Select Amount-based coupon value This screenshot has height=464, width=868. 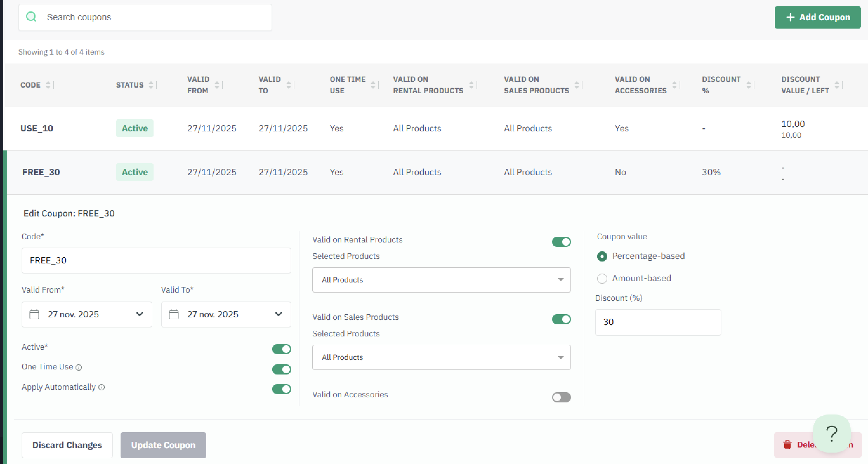click(602, 278)
